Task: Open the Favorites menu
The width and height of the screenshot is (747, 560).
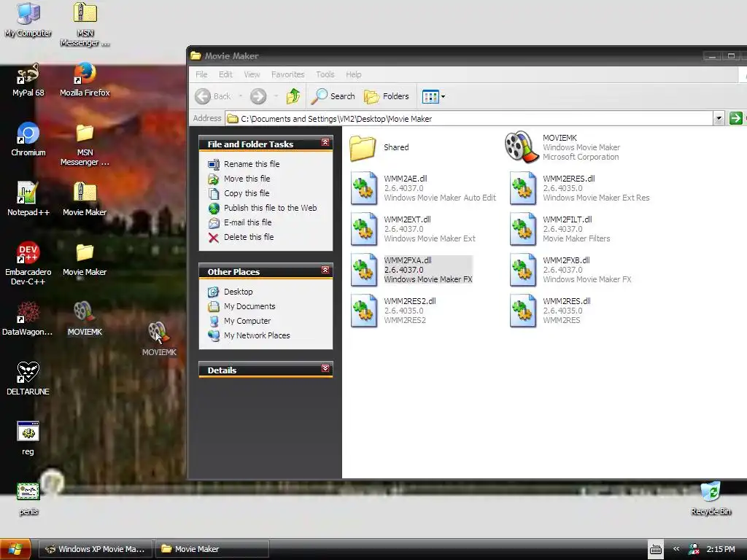Action: pyautogui.click(x=287, y=74)
